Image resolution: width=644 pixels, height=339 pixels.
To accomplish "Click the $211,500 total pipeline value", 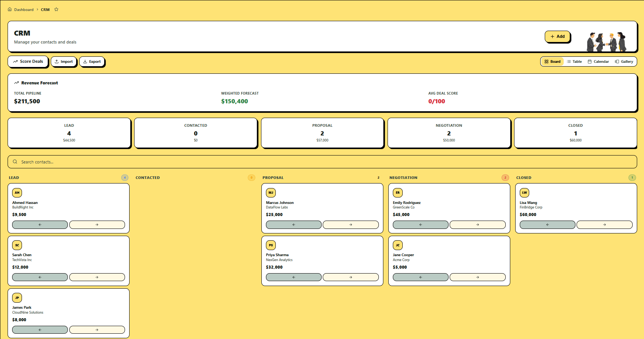I will click(x=27, y=101).
